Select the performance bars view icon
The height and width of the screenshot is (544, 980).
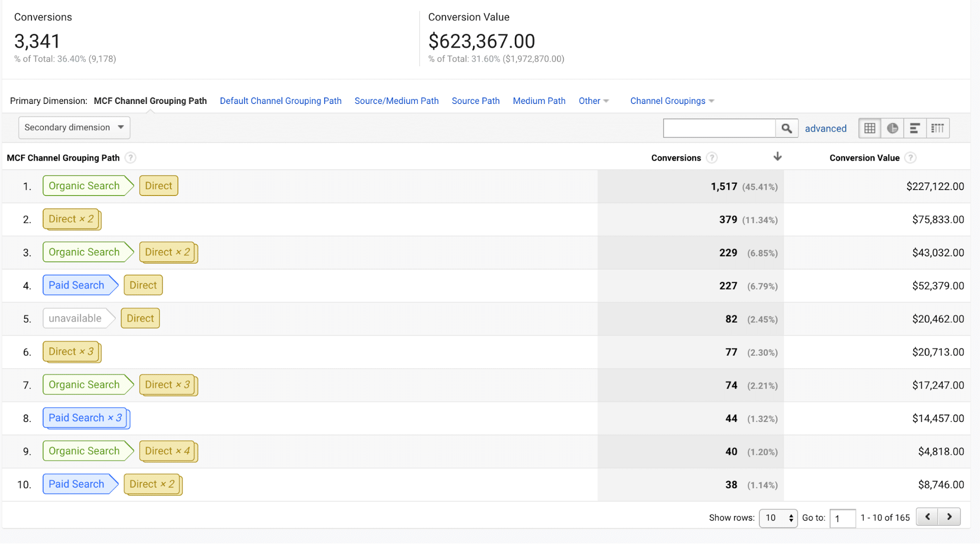pos(915,128)
